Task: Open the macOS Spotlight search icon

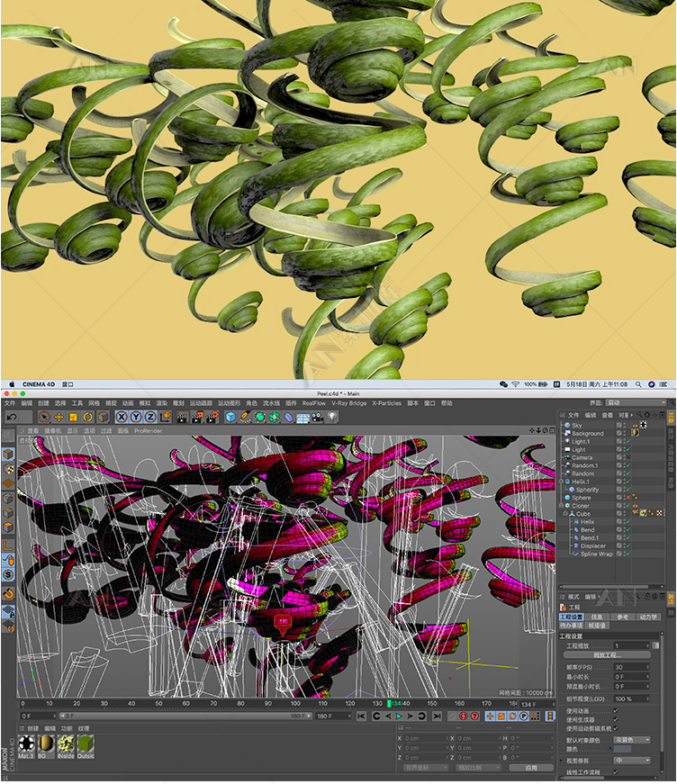Action: [x=638, y=384]
